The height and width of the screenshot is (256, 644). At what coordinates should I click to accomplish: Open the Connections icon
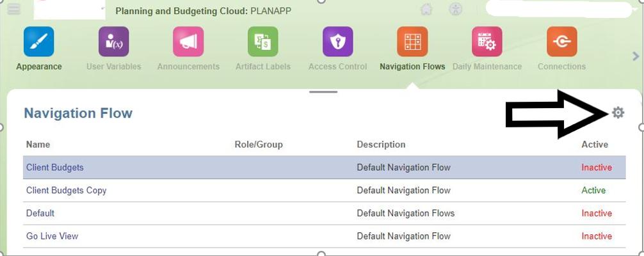[x=562, y=42]
